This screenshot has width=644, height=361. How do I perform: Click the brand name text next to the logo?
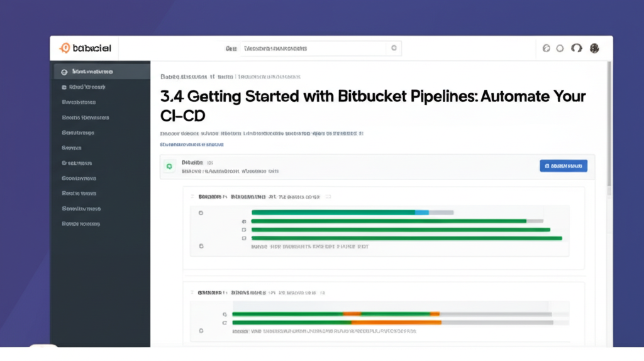point(92,48)
